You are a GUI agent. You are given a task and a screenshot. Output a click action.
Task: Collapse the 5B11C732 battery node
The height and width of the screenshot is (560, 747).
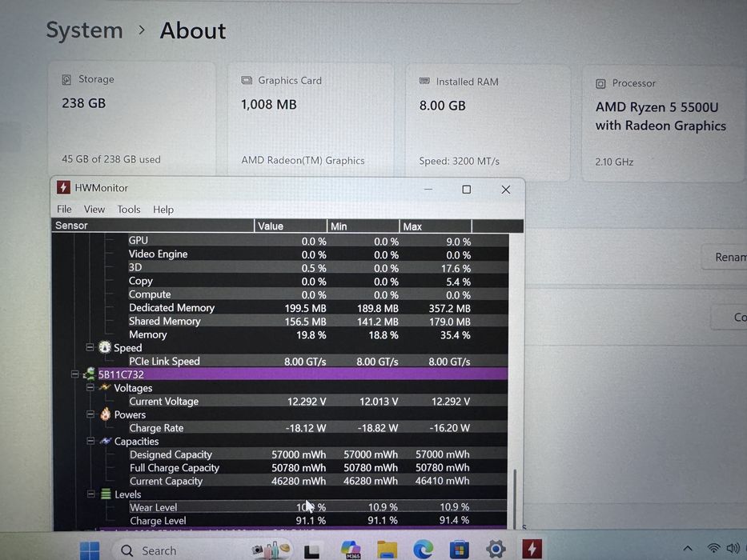tap(74, 374)
